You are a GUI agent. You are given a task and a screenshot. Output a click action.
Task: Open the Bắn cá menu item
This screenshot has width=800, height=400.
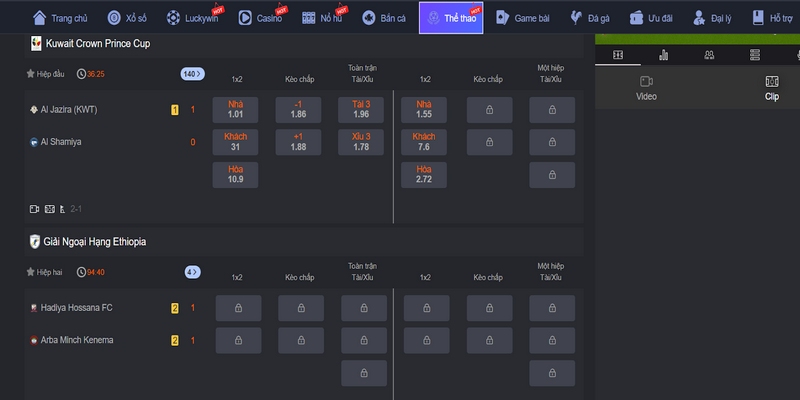click(x=384, y=18)
